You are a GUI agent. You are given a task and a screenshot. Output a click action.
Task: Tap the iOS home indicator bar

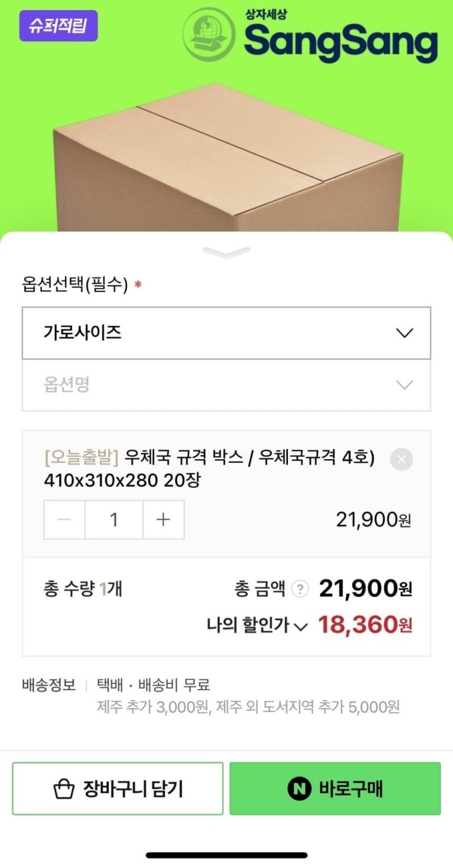tap(226, 855)
